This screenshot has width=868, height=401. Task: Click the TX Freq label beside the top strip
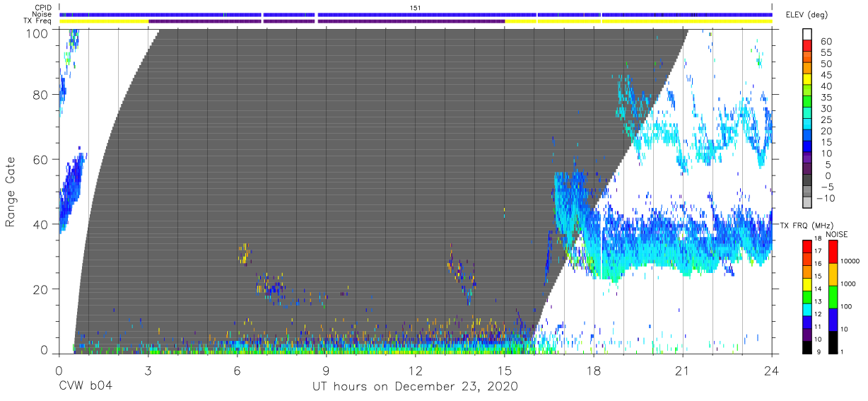(x=38, y=21)
